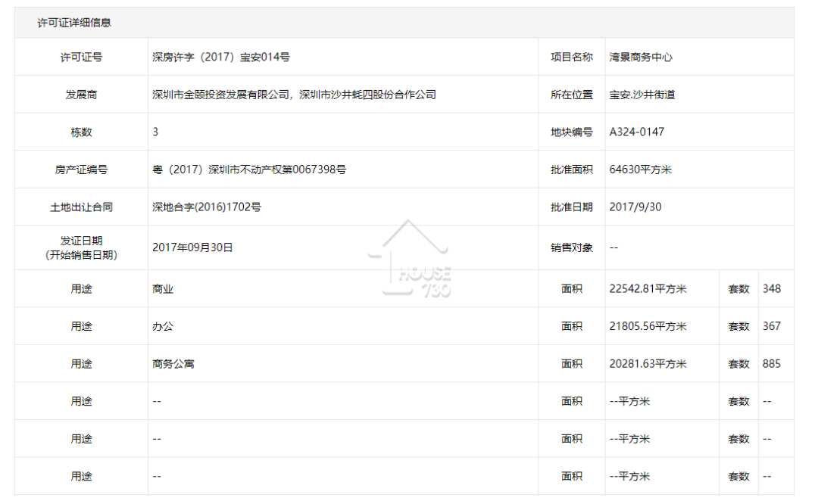Select contract number 深地合字(2016)1702号

[x=207, y=207]
